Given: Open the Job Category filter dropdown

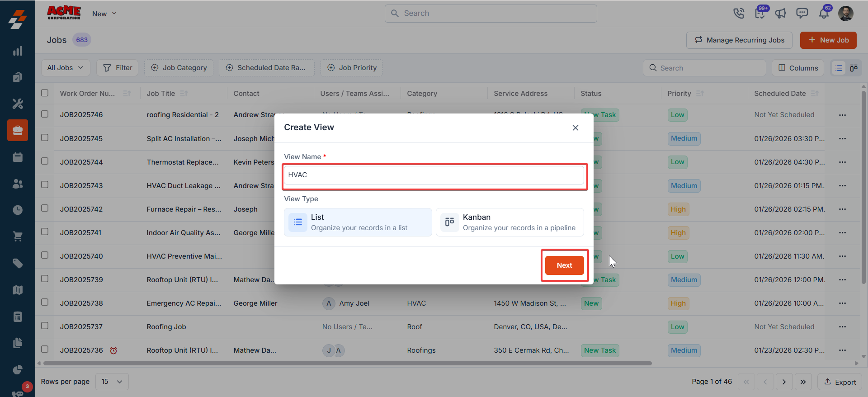Looking at the screenshot, I should (x=179, y=68).
